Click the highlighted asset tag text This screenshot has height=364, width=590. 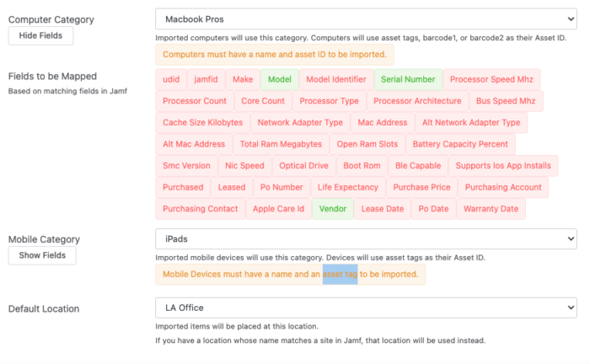pyautogui.click(x=340, y=274)
